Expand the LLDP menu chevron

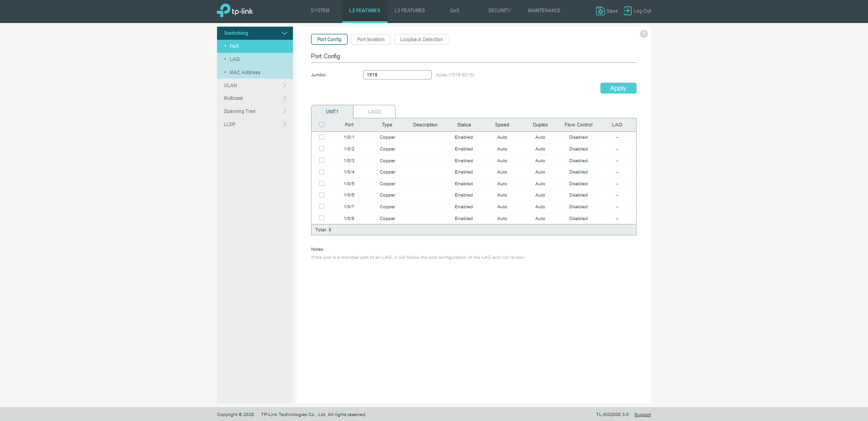(284, 124)
